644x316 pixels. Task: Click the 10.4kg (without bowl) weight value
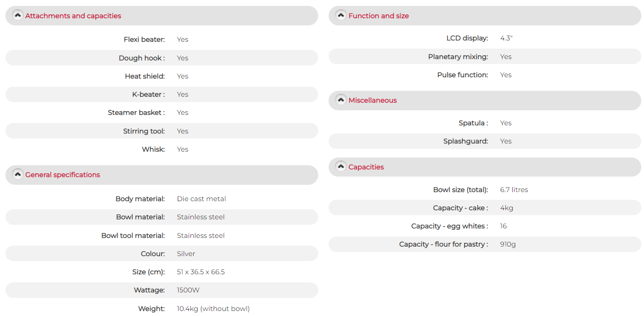(x=213, y=309)
